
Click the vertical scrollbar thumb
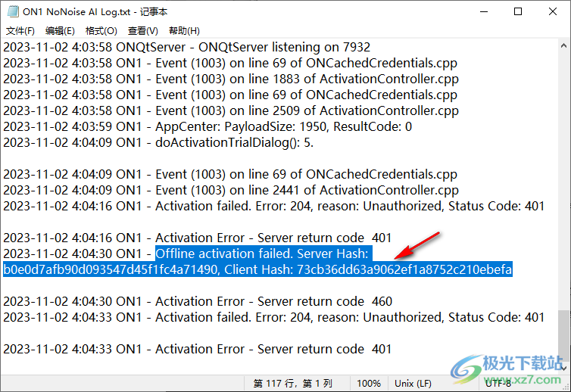click(563, 334)
